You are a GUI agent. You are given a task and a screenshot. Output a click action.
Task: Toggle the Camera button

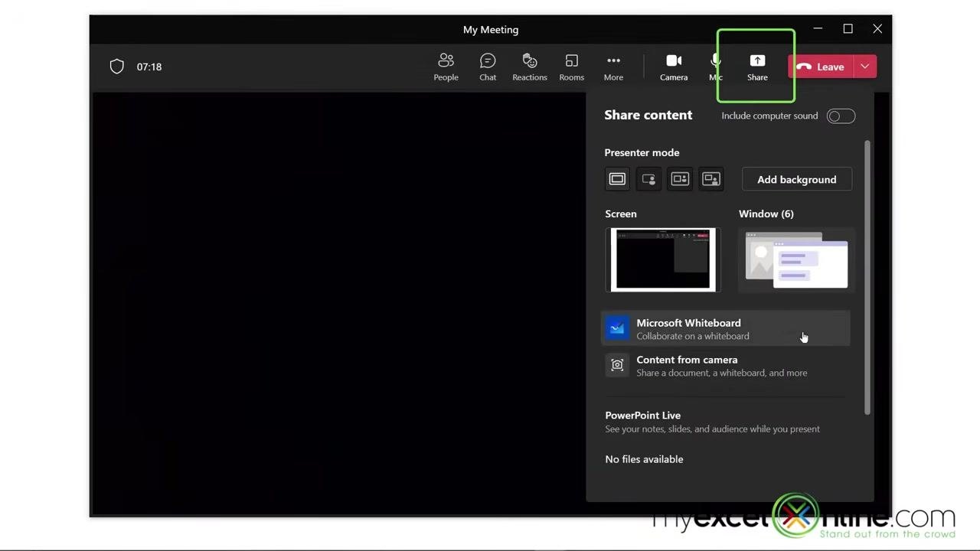point(674,67)
